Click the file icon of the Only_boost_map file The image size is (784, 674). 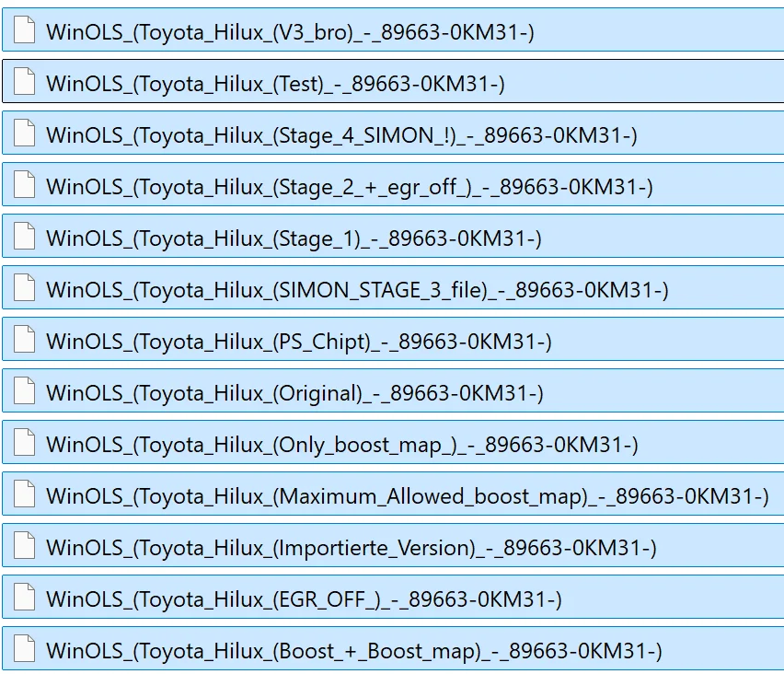tap(24, 442)
